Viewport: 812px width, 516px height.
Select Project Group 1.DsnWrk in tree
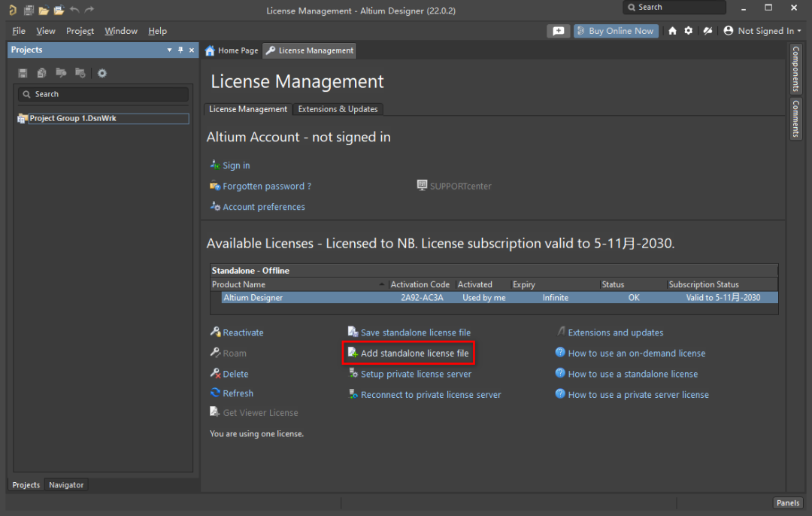(72, 119)
